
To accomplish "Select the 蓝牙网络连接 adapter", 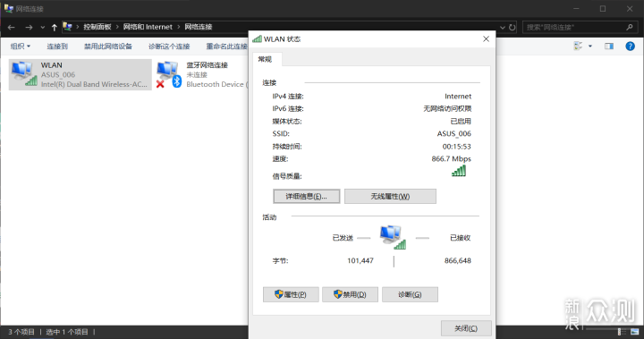I will (x=201, y=74).
